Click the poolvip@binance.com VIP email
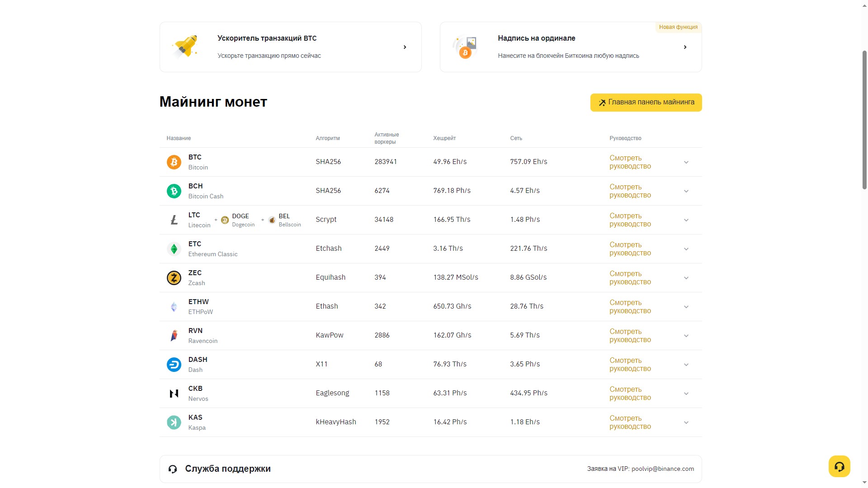Viewport: 868px width, 488px height. 663,469
